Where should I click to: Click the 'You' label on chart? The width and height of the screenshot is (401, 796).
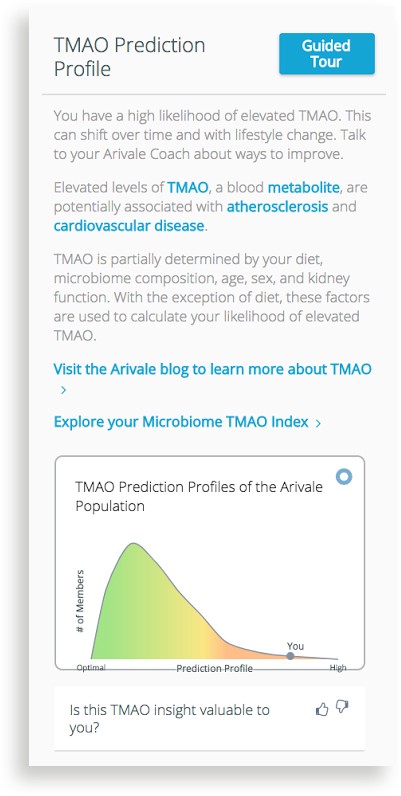(x=295, y=646)
